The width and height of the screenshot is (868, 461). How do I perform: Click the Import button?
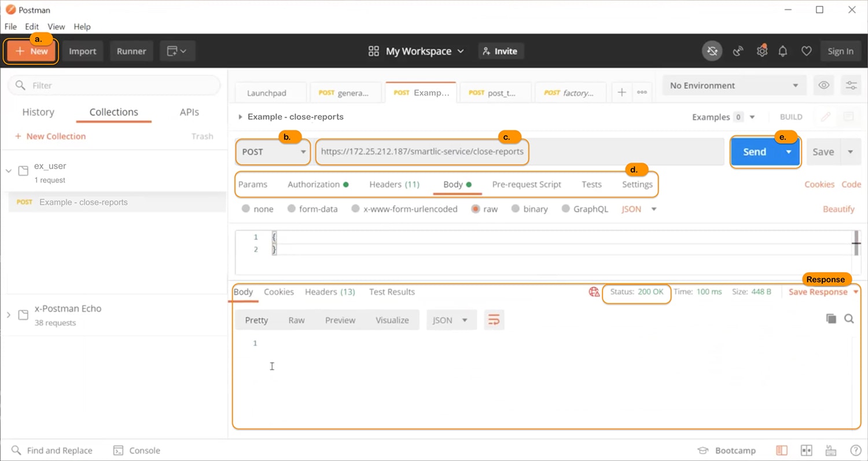(83, 51)
